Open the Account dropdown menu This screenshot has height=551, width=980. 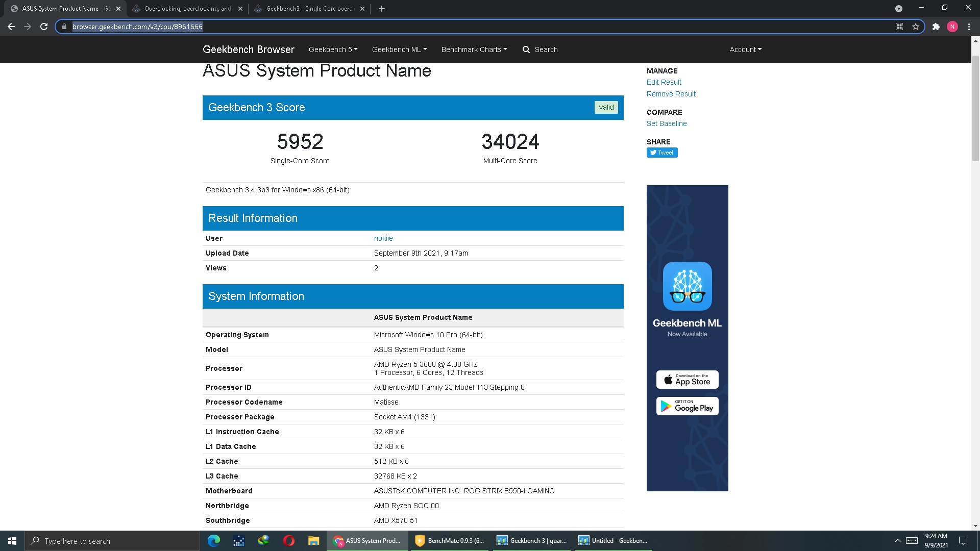(746, 49)
